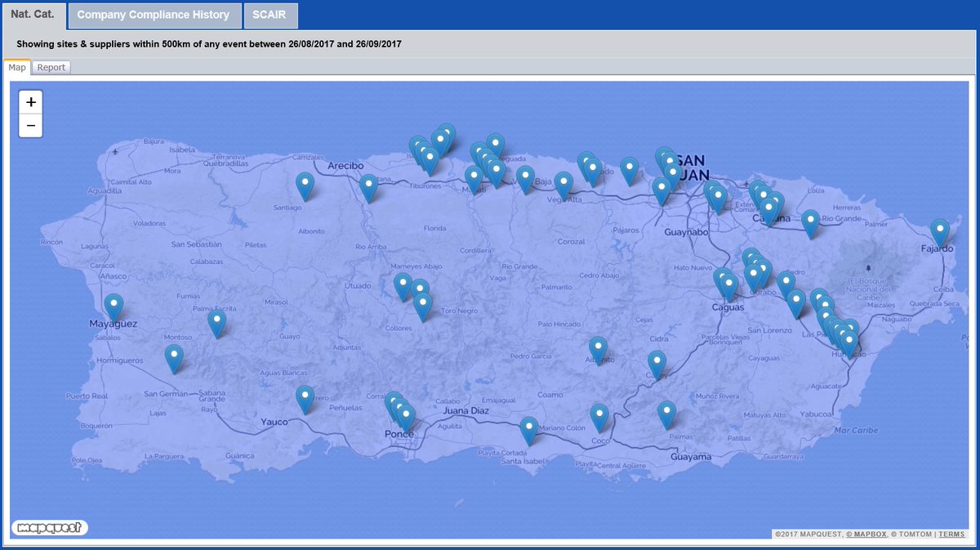The width and height of the screenshot is (980, 550).
Task: Click the marker near Cidra
Action: pyautogui.click(x=657, y=360)
